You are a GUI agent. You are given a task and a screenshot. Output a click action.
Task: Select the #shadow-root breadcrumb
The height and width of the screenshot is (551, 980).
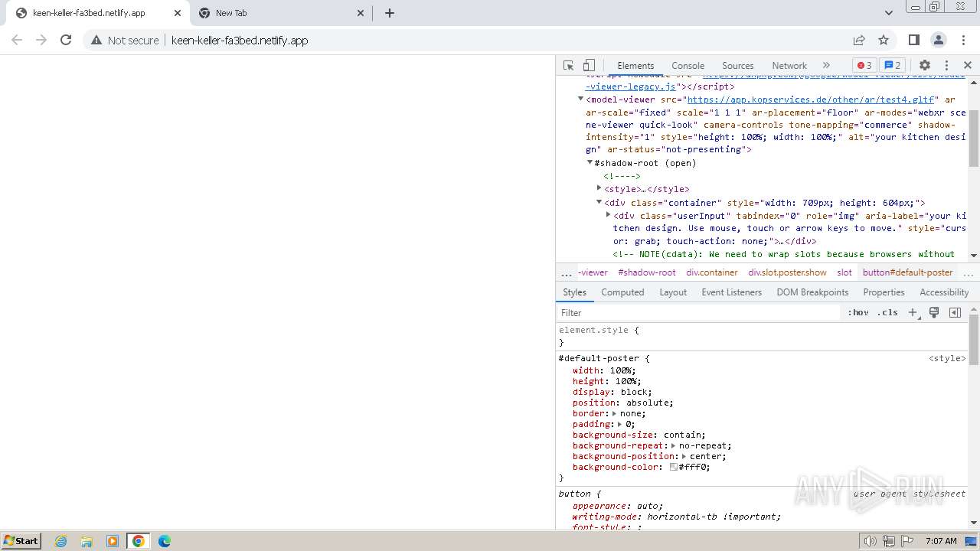(647, 272)
